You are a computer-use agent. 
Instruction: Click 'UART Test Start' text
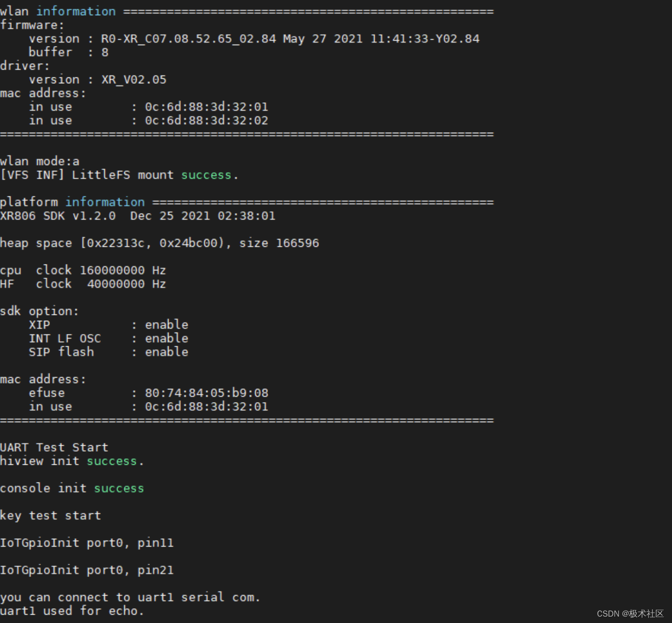pos(54,447)
